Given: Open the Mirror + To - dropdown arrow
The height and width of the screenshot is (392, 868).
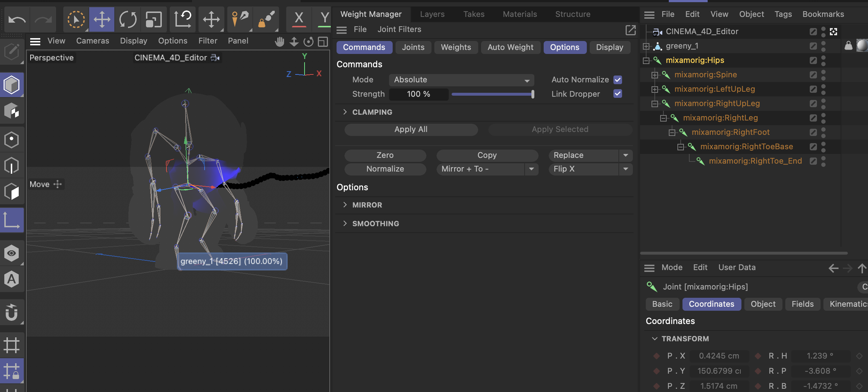Looking at the screenshot, I should [x=531, y=169].
